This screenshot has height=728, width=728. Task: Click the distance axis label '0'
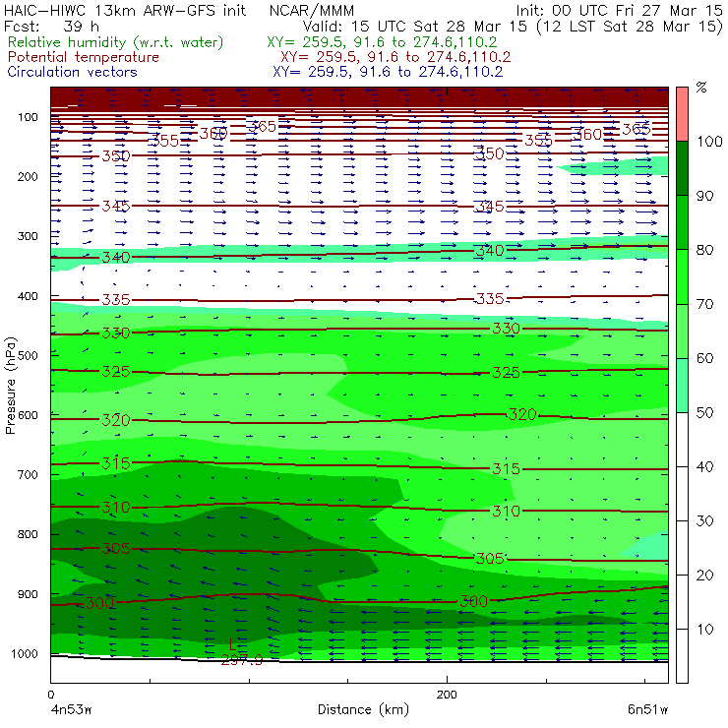(50, 695)
